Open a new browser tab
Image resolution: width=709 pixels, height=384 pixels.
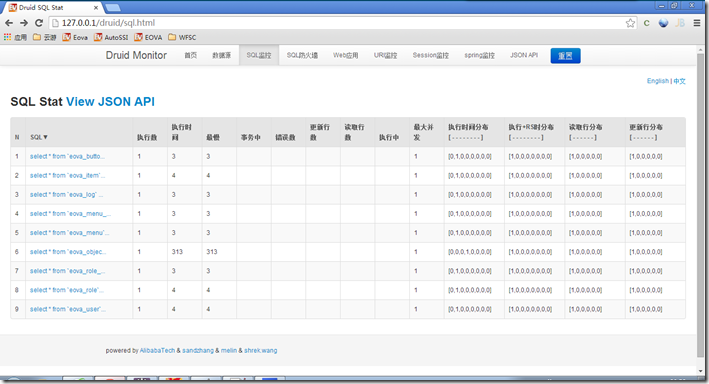113,8
